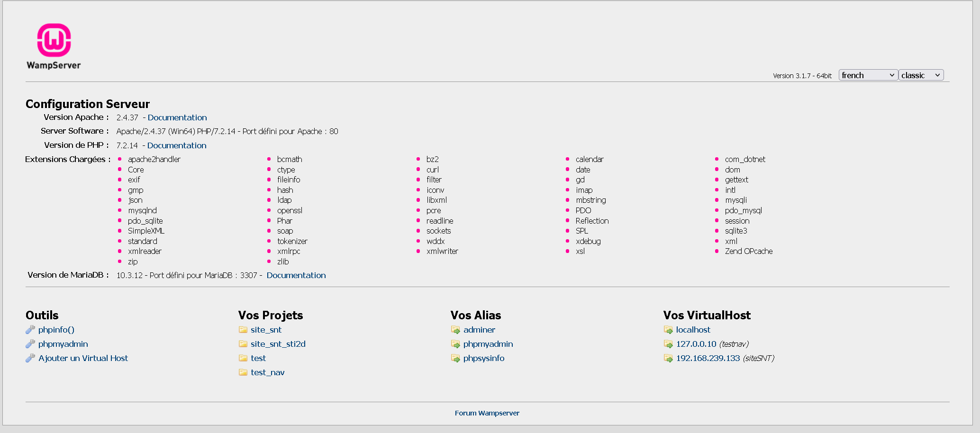Click the WampServer logo
Viewport: 980px width, 433px height.
coord(54,46)
